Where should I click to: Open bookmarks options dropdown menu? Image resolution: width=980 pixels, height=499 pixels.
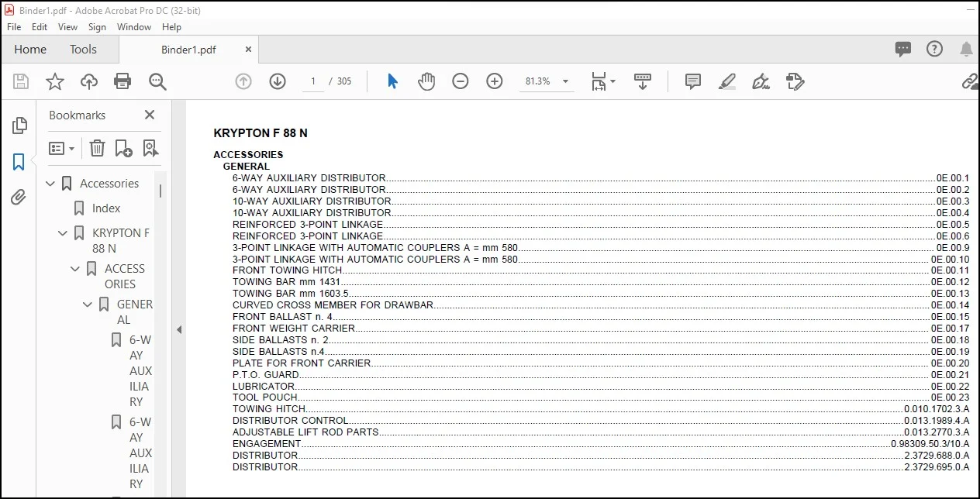pos(62,148)
